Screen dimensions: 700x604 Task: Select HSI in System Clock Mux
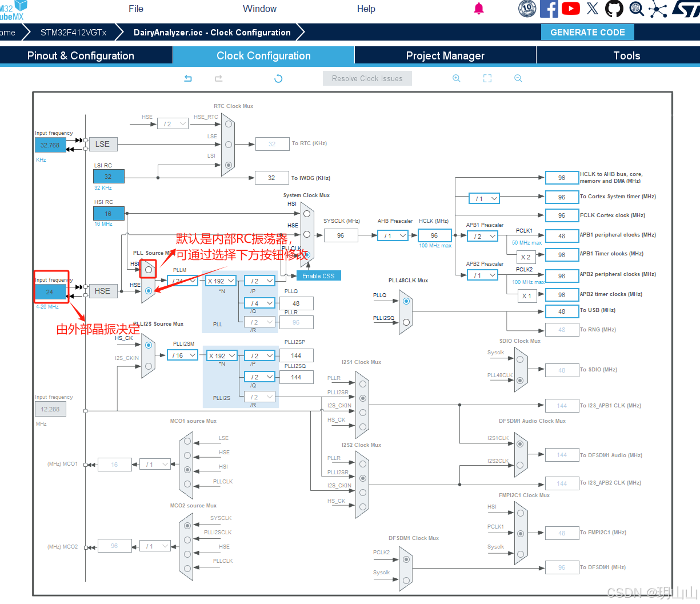307,214
